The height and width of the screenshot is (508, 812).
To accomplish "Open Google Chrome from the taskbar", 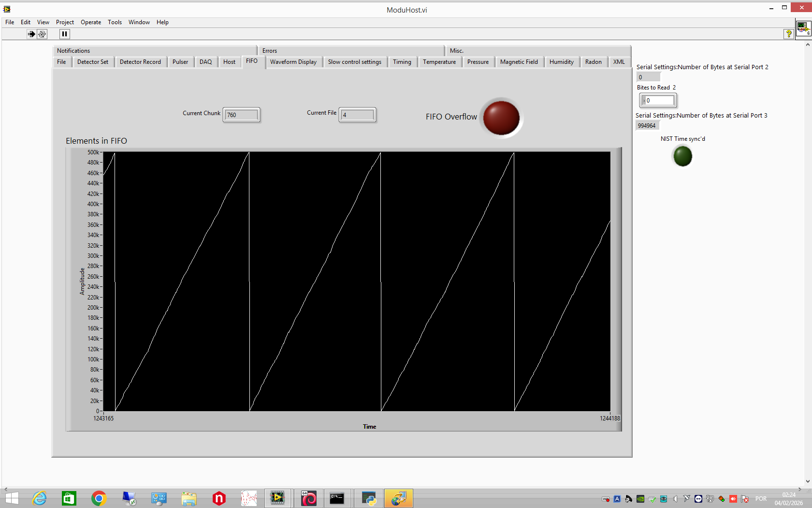I will click(x=99, y=498).
